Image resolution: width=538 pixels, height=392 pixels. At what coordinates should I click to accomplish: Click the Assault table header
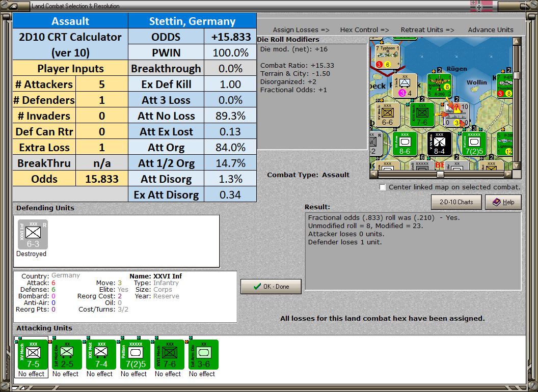[x=70, y=21]
